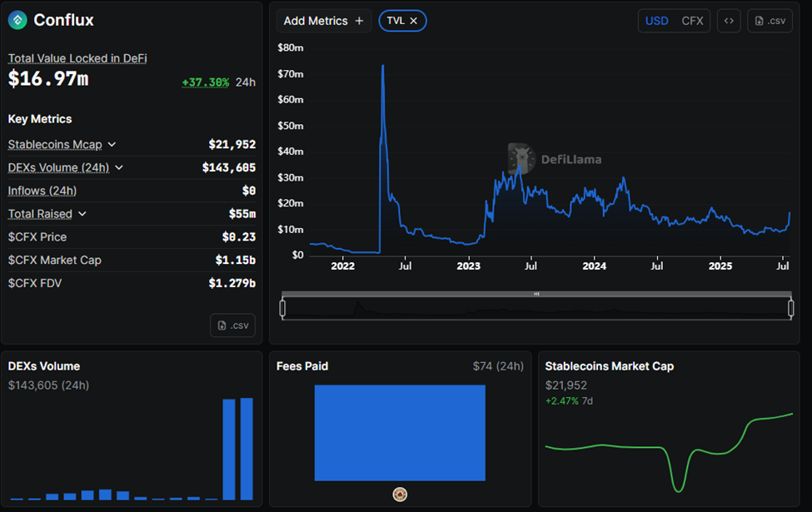Remove the TVL metric chip

click(413, 21)
